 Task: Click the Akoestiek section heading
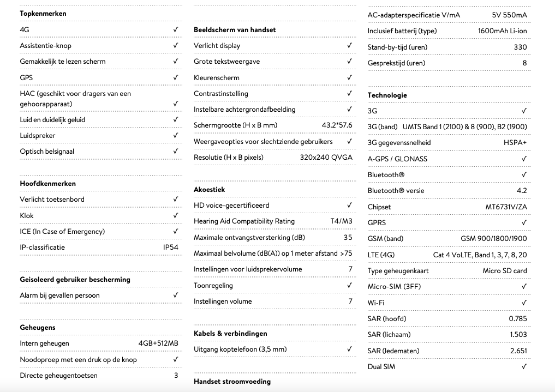pyautogui.click(x=209, y=189)
